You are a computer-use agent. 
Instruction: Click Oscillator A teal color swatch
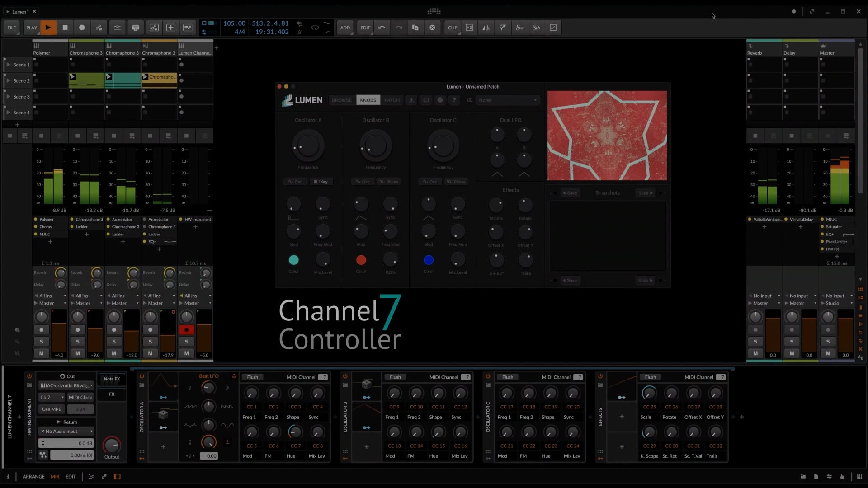[x=294, y=260]
